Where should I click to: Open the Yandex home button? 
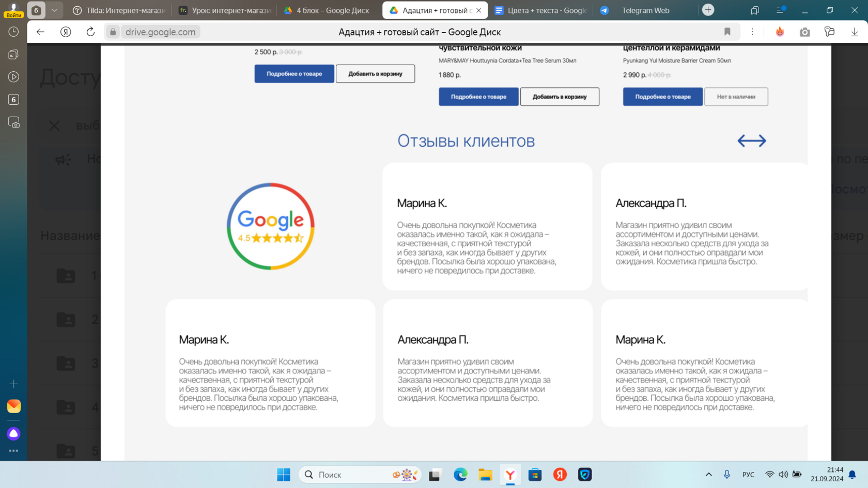pos(66,32)
